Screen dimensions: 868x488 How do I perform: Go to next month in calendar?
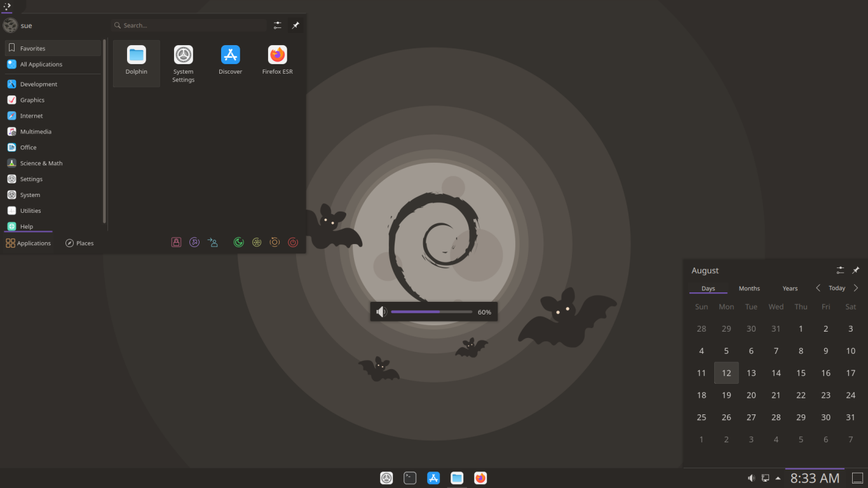[856, 288]
